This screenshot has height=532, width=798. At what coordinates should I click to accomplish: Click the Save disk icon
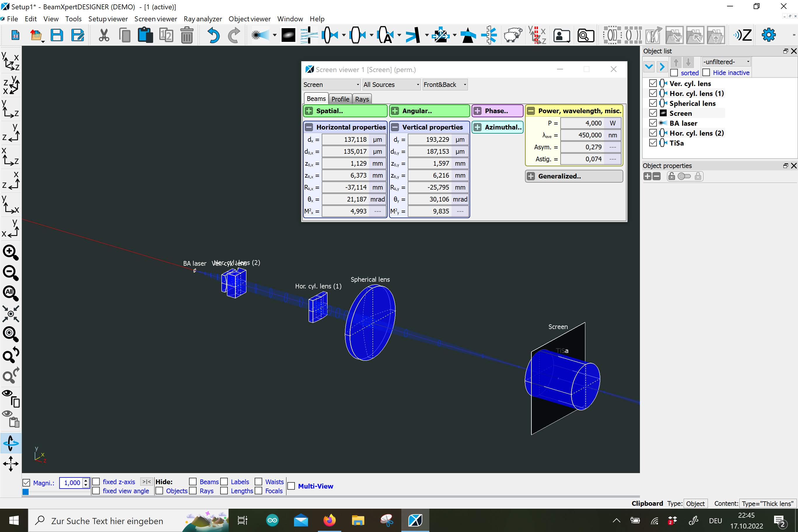coord(57,35)
